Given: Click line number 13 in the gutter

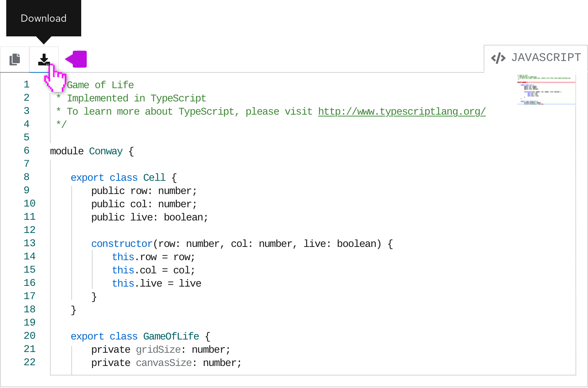Looking at the screenshot, I should (29, 243).
